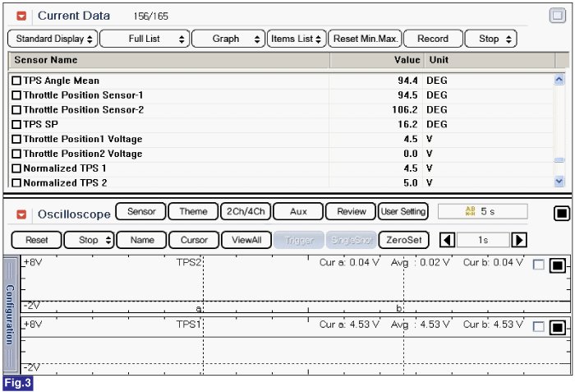Image resolution: width=575 pixels, height=392 pixels.
Task: Open the Standard Display dropdown
Action: click(52, 39)
